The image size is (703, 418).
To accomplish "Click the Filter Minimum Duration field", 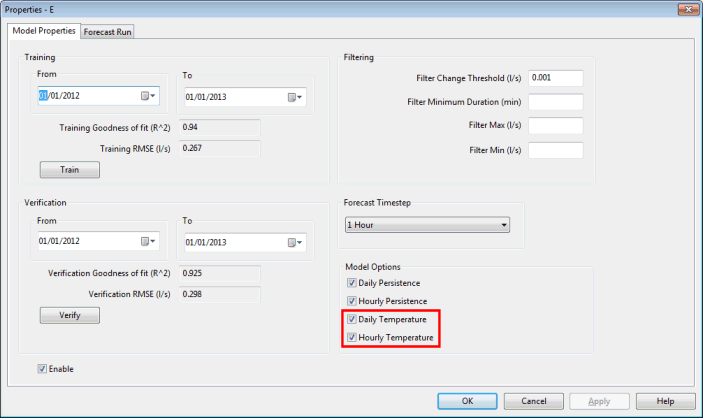I will click(x=555, y=102).
